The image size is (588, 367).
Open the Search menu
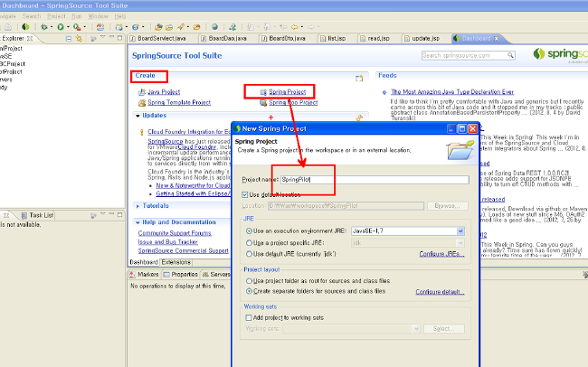(32, 16)
